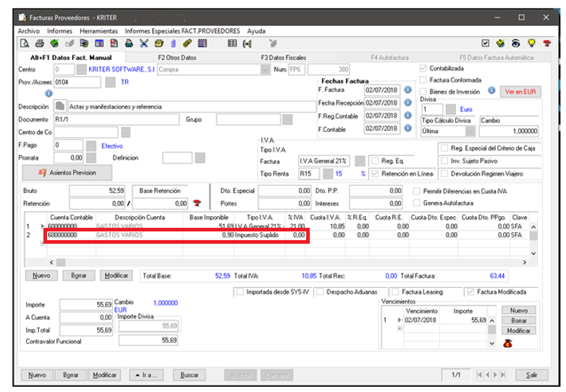Viewport: 566px width, 392px height.
Task: Click the lightbulb icon at top right
Action: (x=531, y=43)
